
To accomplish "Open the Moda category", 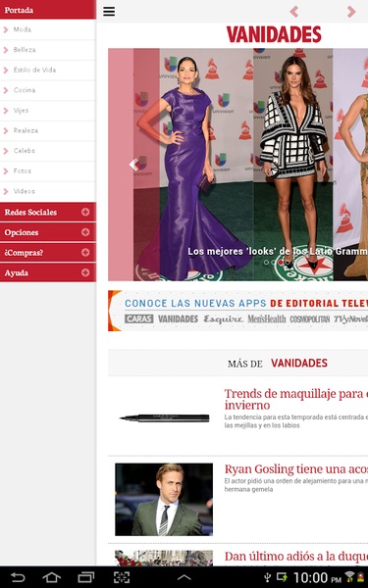I will click(48, 29).
